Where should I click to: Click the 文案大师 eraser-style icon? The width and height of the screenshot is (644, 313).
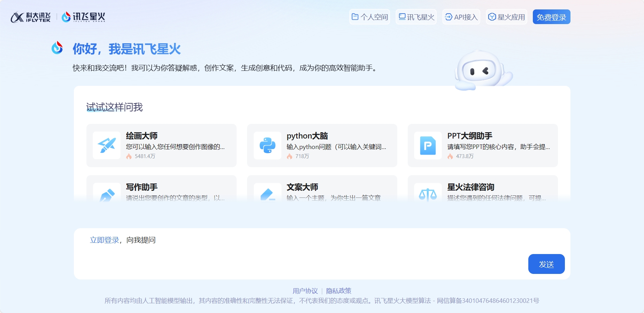(x=267, y=193)
